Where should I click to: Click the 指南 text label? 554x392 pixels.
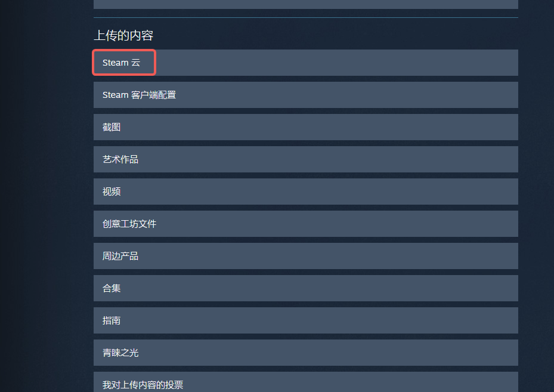coord(112,320)
